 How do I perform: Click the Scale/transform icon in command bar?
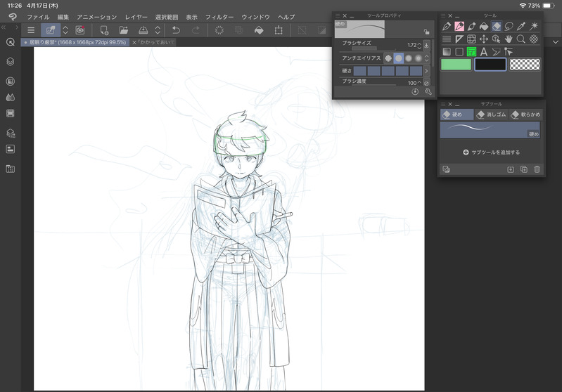point(279,30)
